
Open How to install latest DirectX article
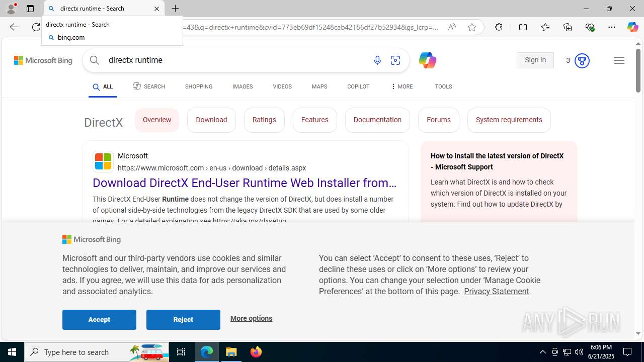497,161
